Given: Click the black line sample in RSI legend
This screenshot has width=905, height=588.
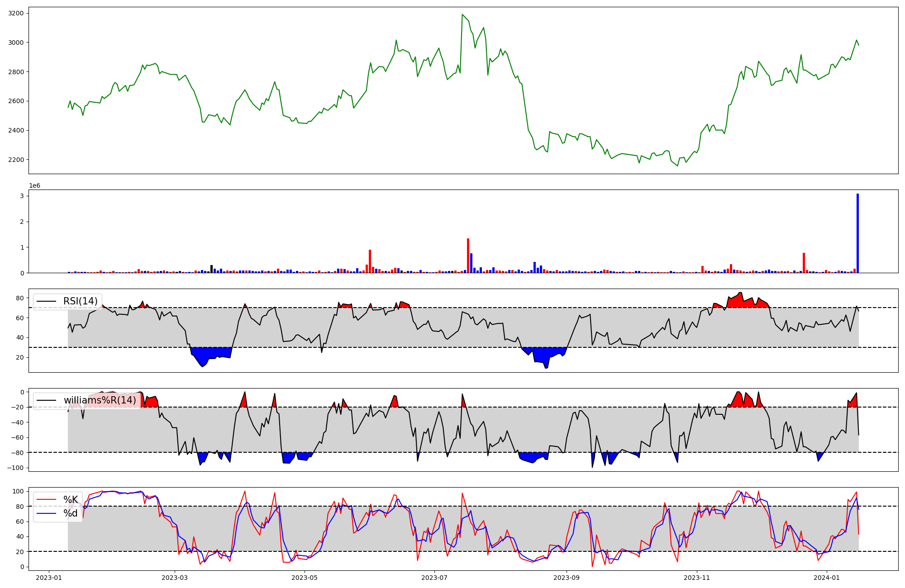Looking at the screenshot, I should click(46, 301).
